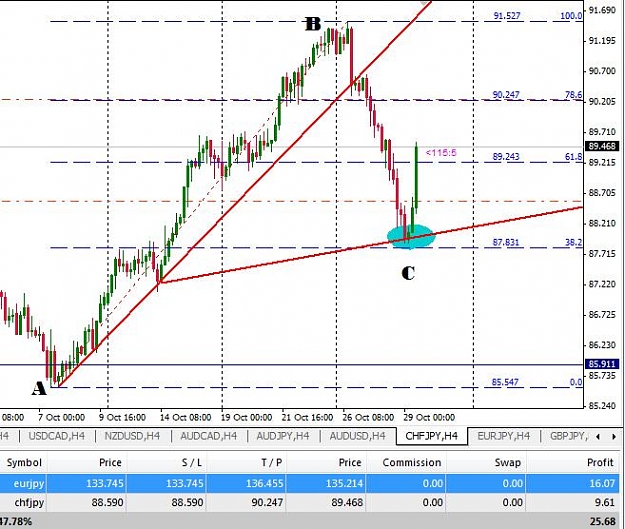This screenshot has height=529, width=625.
Task: Click the 29 Oct 00:00 time label
Action: click(429, 417)
